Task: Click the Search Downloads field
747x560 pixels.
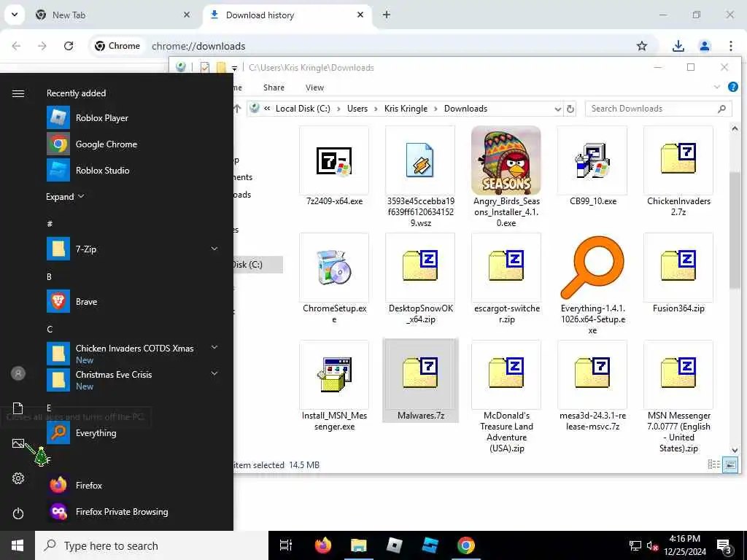Action: tap(657, 109)
